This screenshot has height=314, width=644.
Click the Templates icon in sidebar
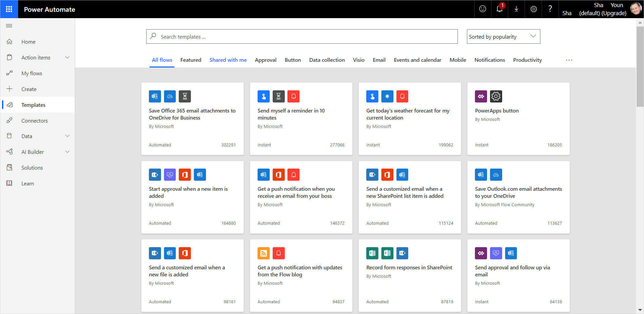(9, 105)
